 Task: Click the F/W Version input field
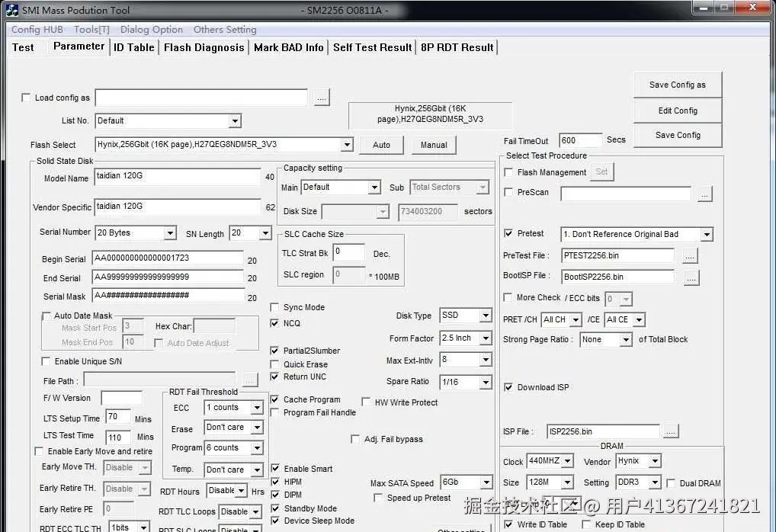click(121, 398)
